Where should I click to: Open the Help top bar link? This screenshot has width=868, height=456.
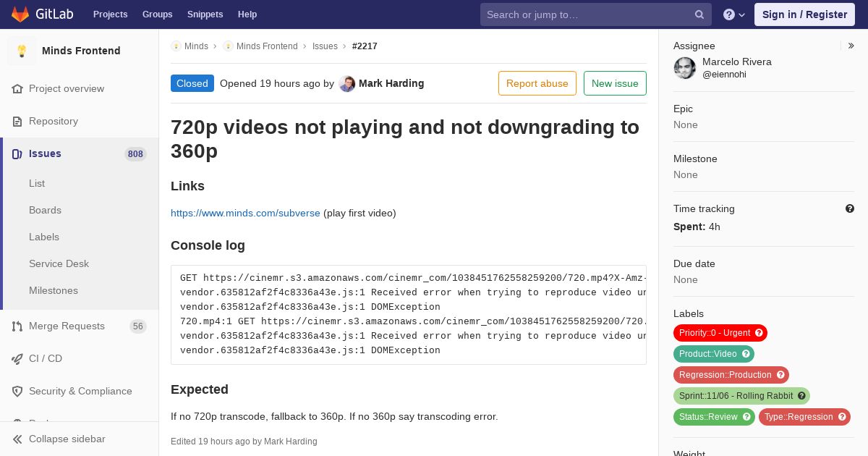[247, 14]
